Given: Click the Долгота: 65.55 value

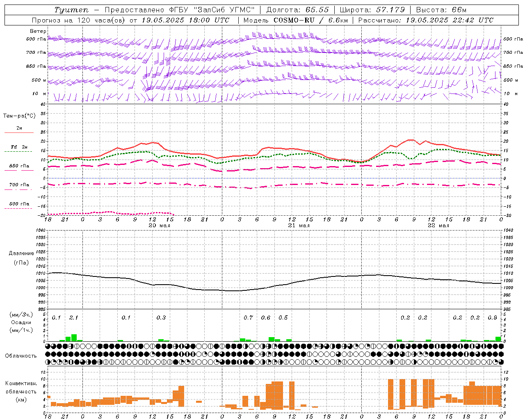Looking at the screenshot, I should point(298,10).
